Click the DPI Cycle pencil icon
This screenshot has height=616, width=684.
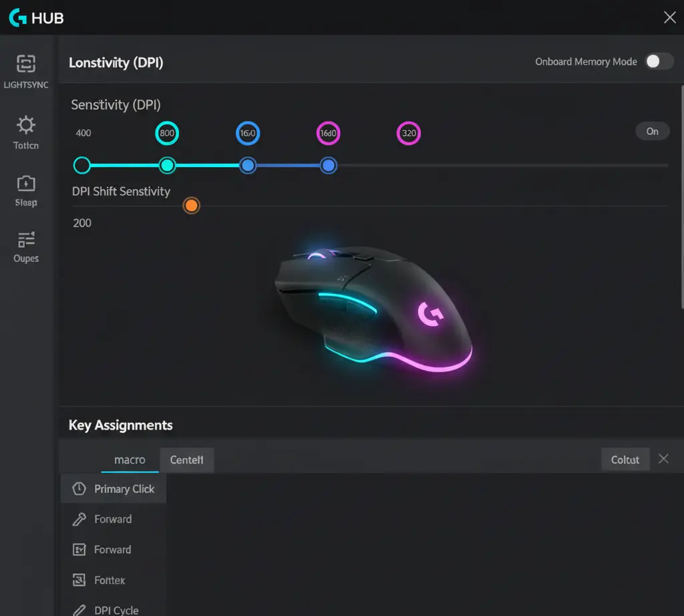tap(79, 610)
